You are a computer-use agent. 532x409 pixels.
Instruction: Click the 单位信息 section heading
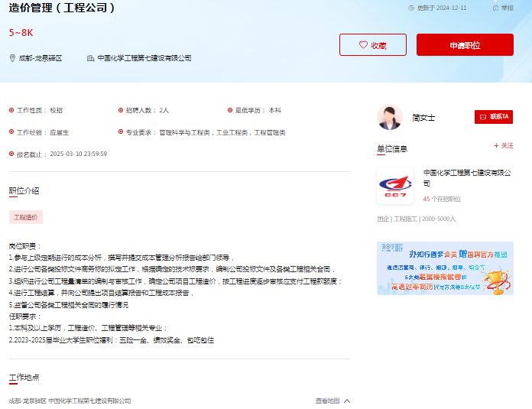click(x=392, y=148)
